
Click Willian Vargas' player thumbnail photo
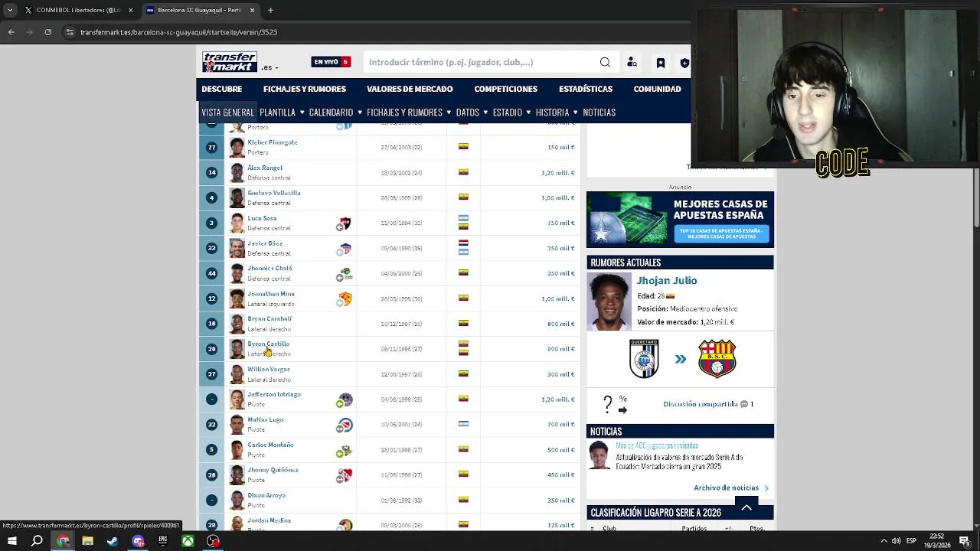click(x=237, y=374)
